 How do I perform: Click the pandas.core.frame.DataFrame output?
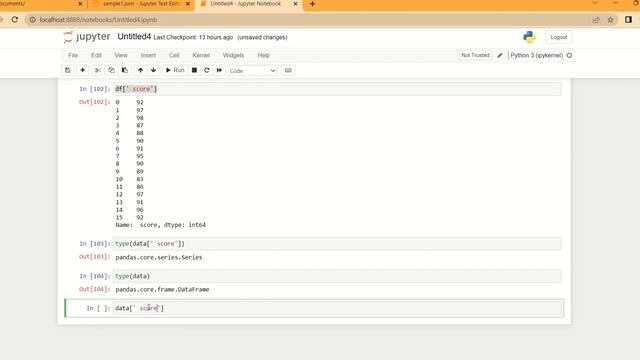[162, 289]
